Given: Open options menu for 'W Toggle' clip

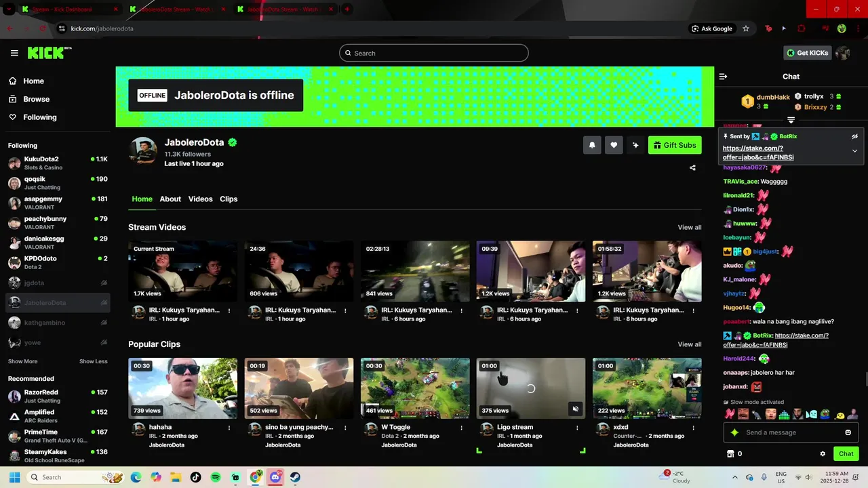Looking at the screenshot, I should pyautogui.click(x=461, y=428).
